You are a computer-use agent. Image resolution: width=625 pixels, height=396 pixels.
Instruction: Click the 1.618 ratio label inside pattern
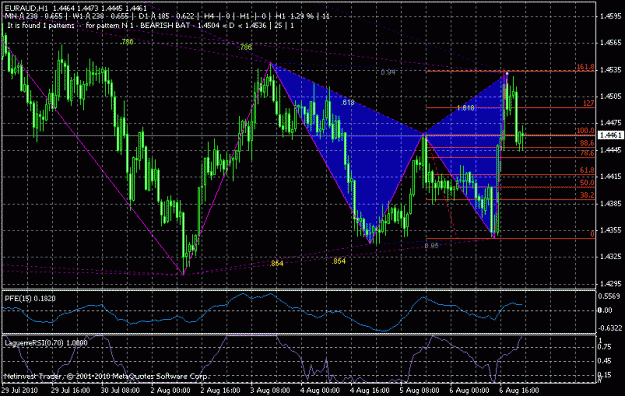pyautogui.click(x=466, y=108)
